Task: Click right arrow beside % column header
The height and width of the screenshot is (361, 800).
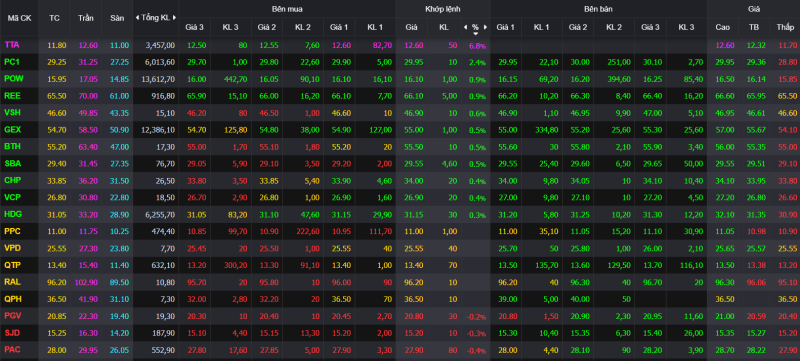Action: tap(485, 27)
